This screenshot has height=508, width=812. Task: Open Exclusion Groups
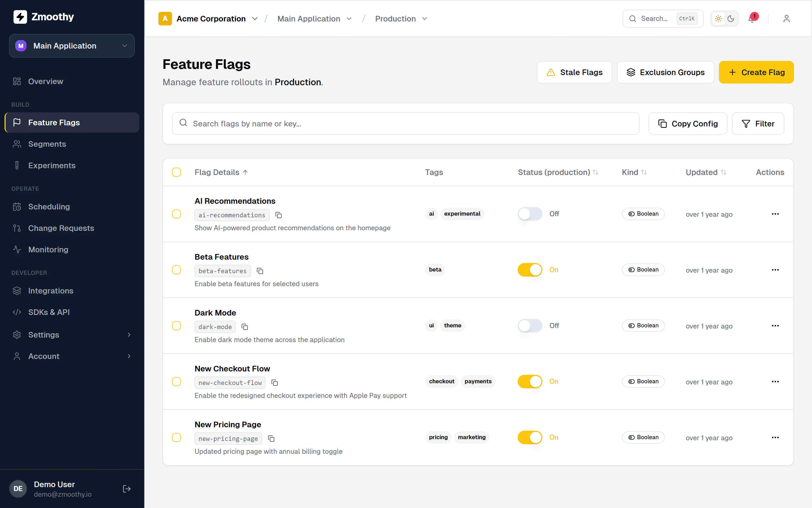coord(665,72)
